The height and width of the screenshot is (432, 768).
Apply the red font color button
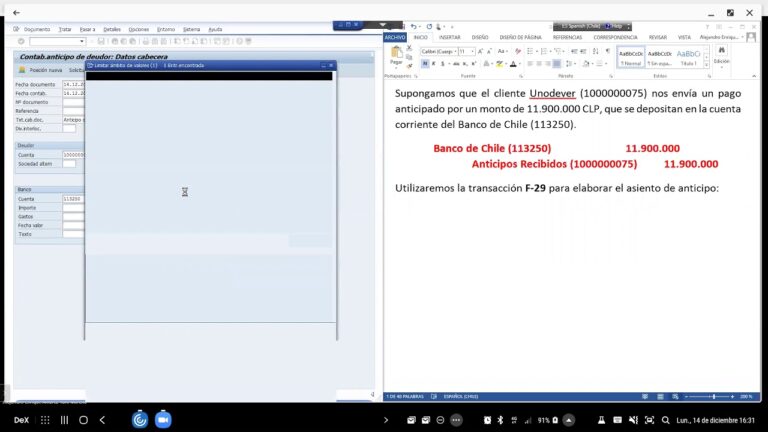coord(512,64)
